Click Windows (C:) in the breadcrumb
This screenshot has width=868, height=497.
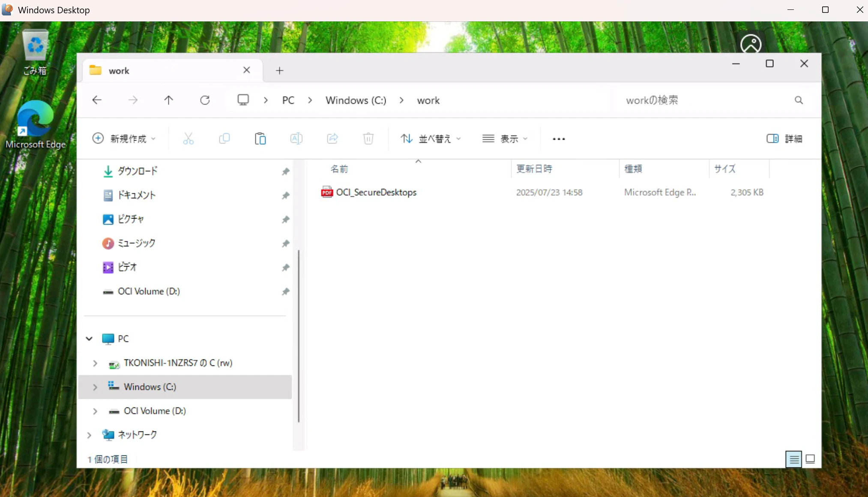click(x=356, y=100)
